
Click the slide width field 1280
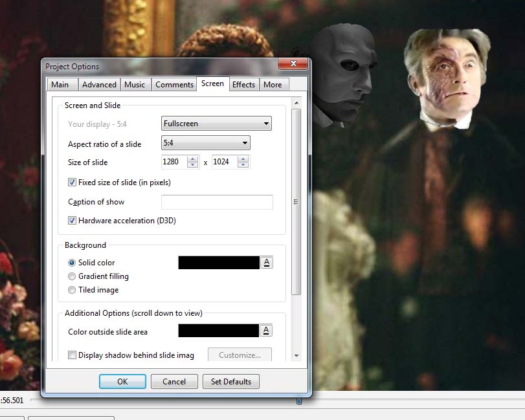(173, 162)
